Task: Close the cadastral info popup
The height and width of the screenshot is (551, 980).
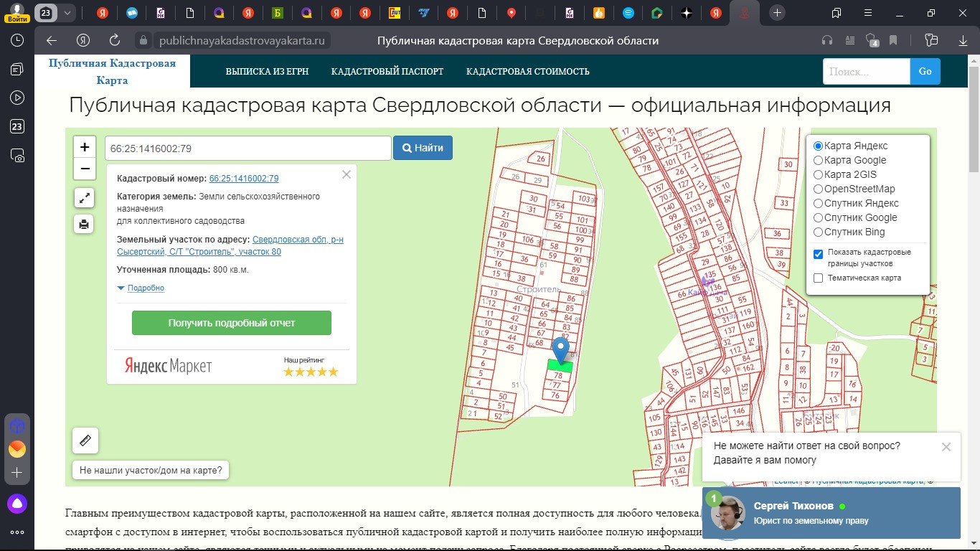Action: 347,174
